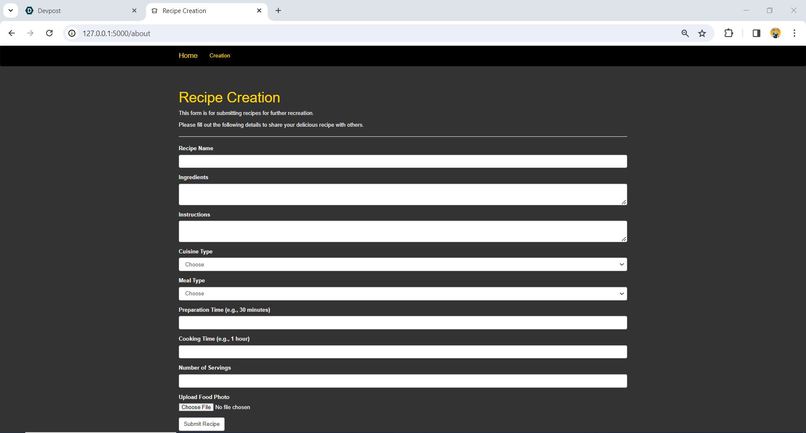Screen dimensions: 806x433
Task: Switch to the Devpost tab
Action: [82, 11]
